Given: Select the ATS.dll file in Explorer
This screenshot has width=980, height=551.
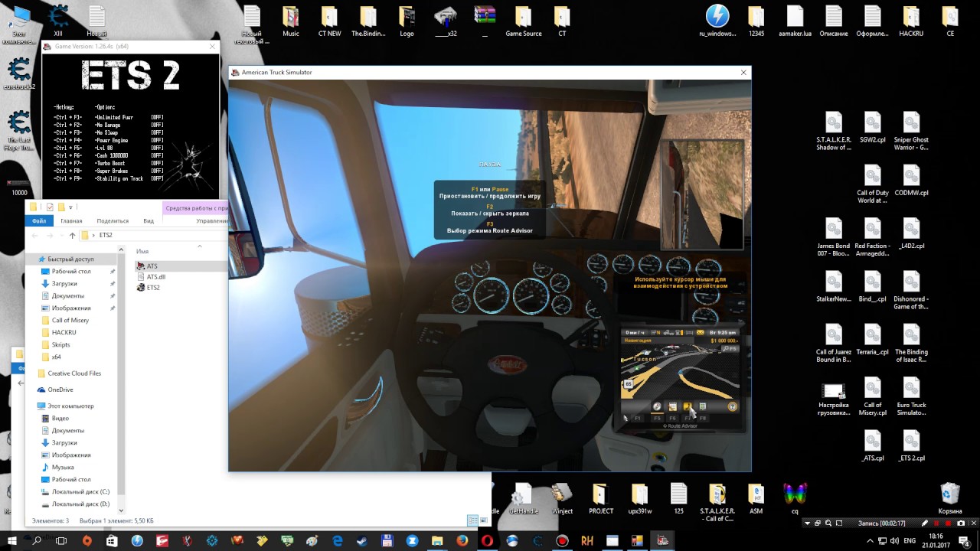Looking at the screenshot, I should click(x=156, y=276).
